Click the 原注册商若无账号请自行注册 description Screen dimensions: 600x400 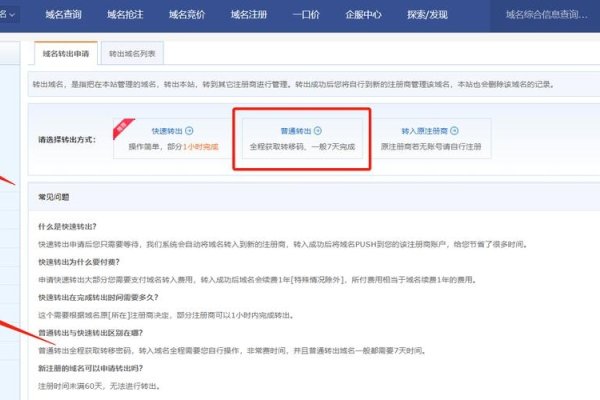point(431,147)
